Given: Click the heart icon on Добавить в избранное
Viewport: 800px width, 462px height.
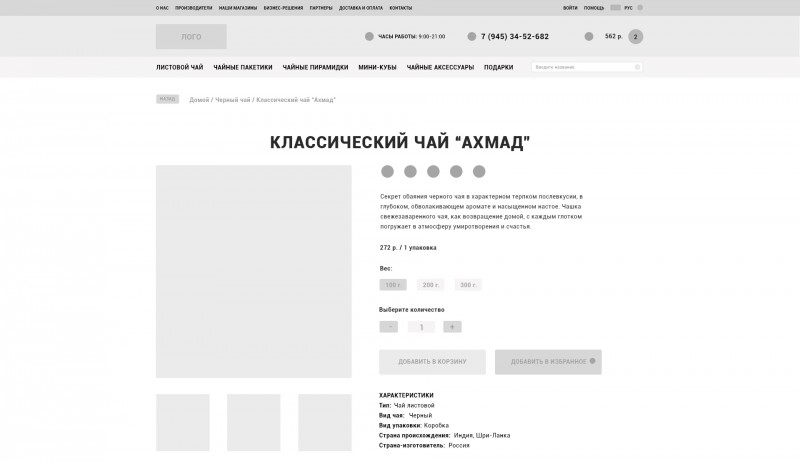Looking at the screenshot, I should [592, 361].
